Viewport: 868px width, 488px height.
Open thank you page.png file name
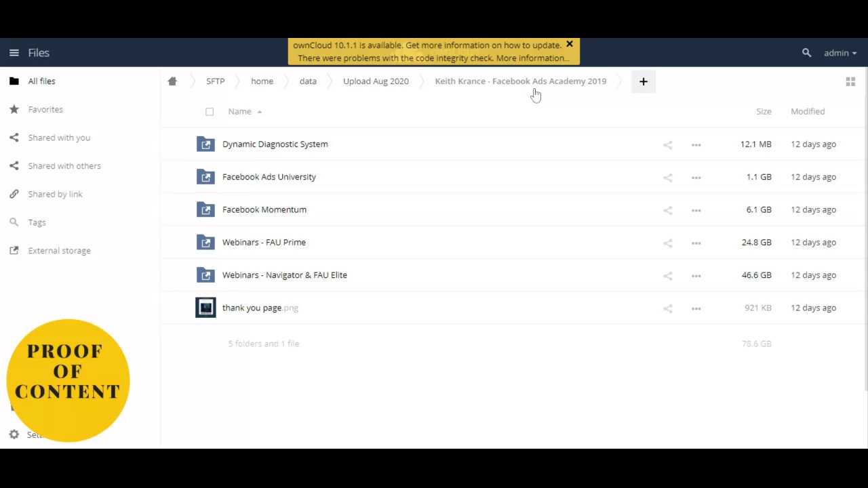tap(260, 308)
